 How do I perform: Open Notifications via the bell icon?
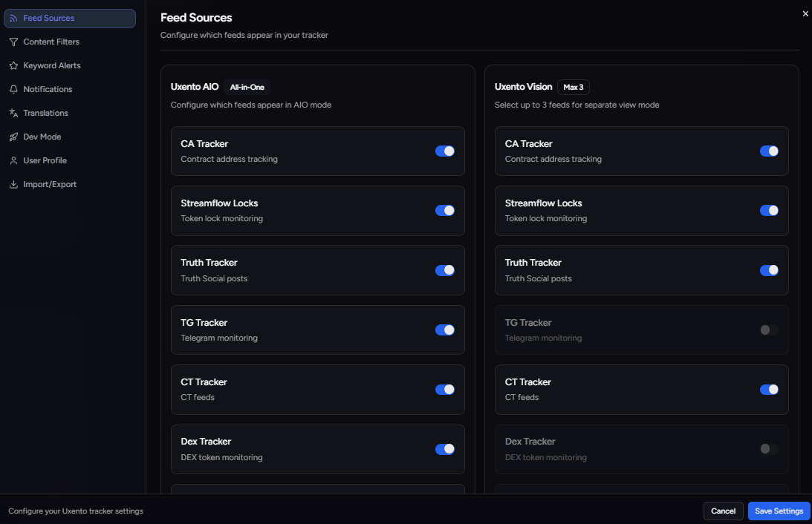point(13,89)
